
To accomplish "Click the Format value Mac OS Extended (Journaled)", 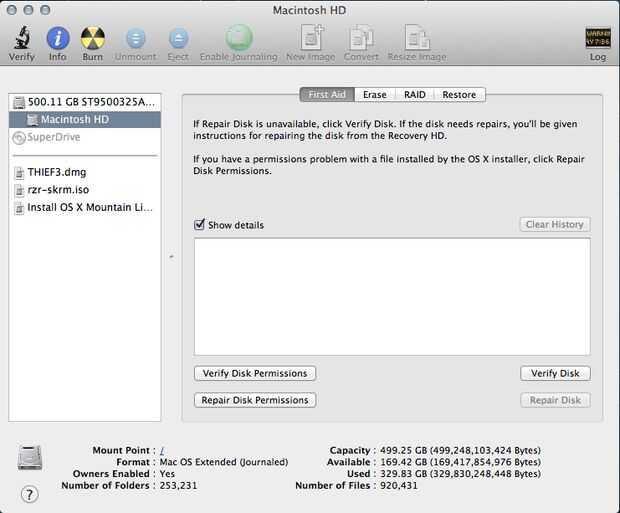I will (x=224, y=462).
